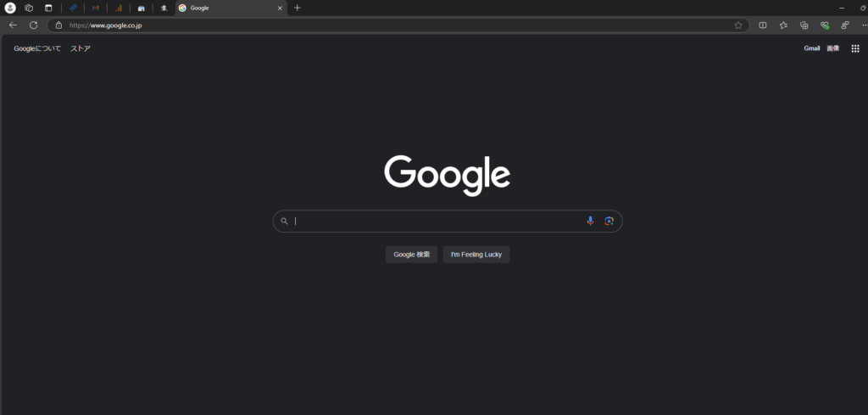868x415 pixels.
Task: Open Google Lens image search
Action: (609, 222)
